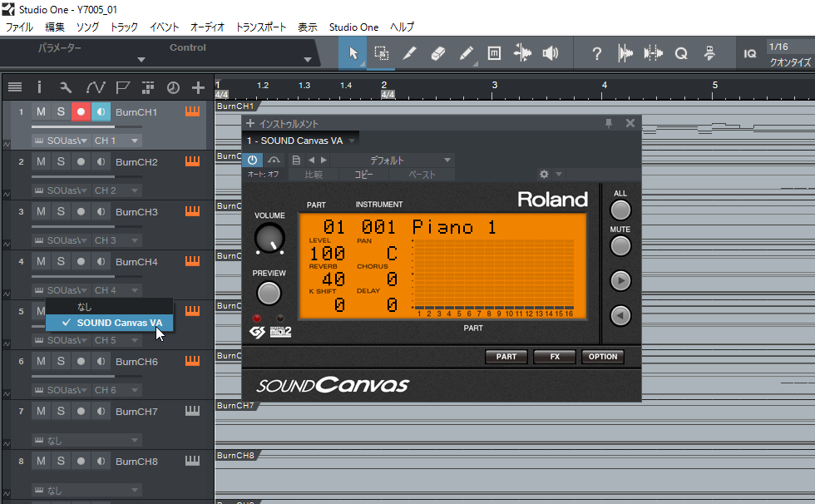
Task: Toggle monitor on BurnCH1
Action: tap(101, 111)
